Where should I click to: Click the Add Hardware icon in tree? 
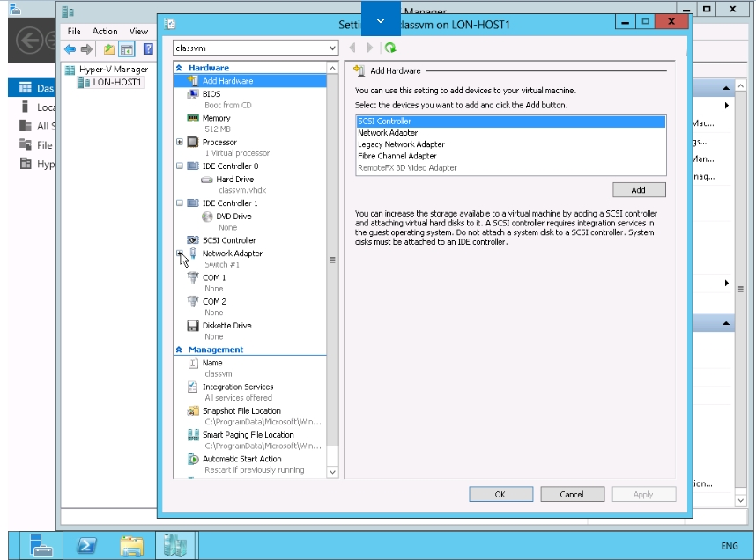[193, 81]
